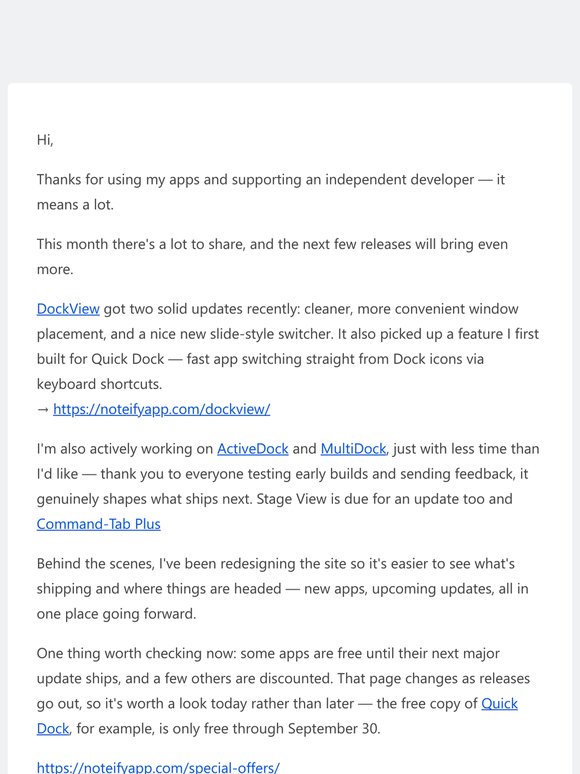Click the 'keyboard shortcuts.' text
This screenshot has width=580, height=774.
(99, 384)
